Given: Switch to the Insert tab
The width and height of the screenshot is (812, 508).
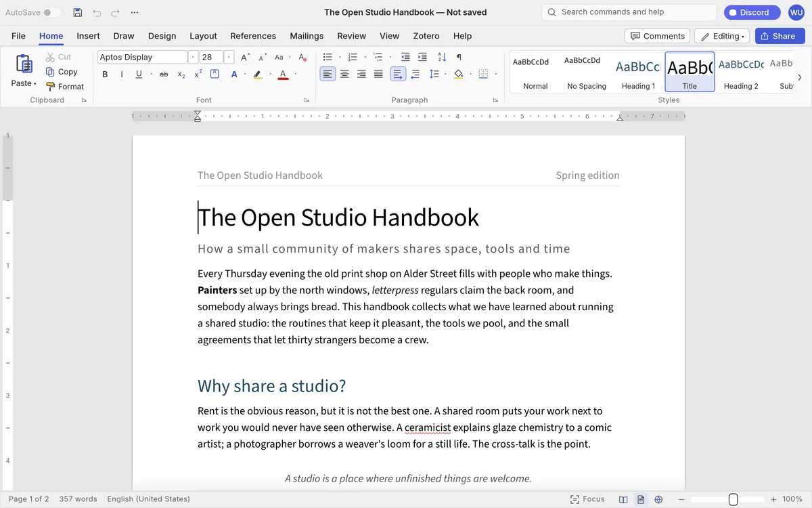Looking at the screenshot, I should click(88, 36).
